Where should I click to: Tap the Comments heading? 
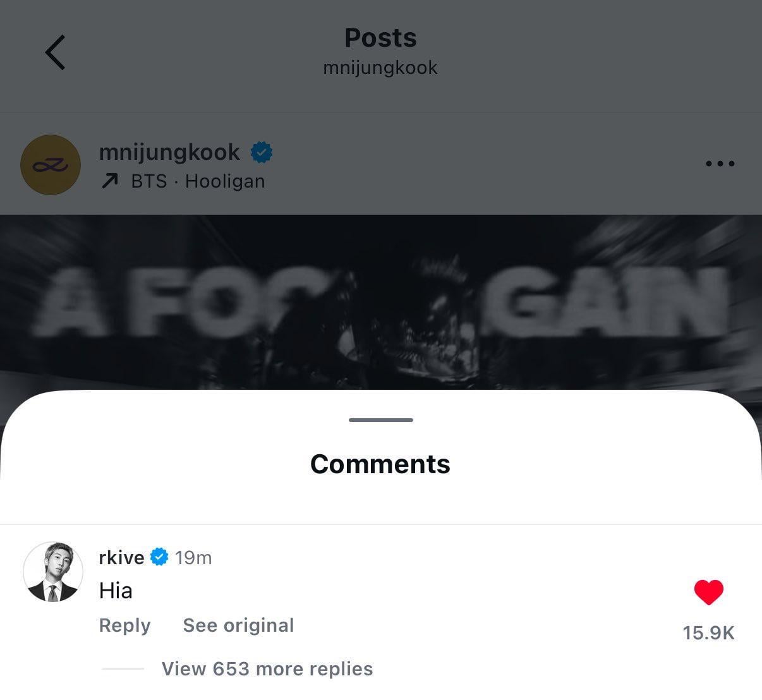click(x=380, y=464)
